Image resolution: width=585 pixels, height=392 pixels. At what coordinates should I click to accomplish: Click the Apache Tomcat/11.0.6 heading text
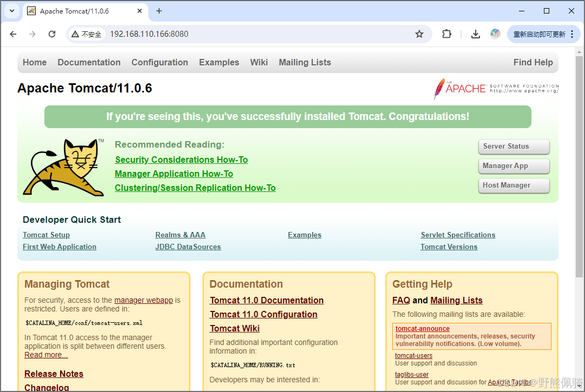pos(84,88)
